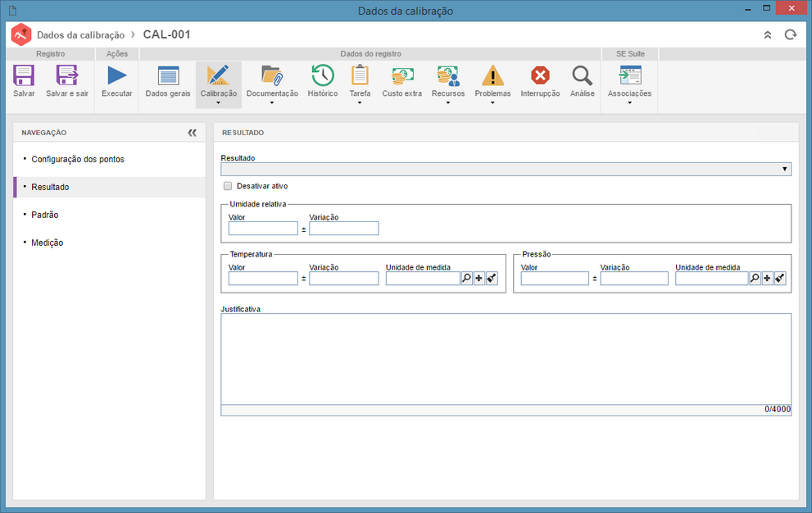Click the Umidade relativa Valor field
This screenshot has width=812, height=513.
263,228
